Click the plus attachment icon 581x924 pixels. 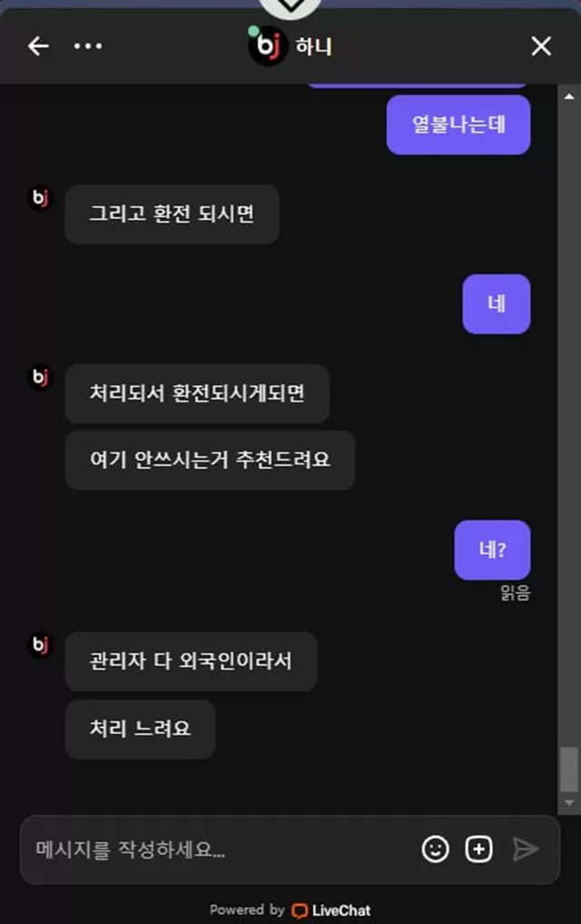click(x=479, y=849)
